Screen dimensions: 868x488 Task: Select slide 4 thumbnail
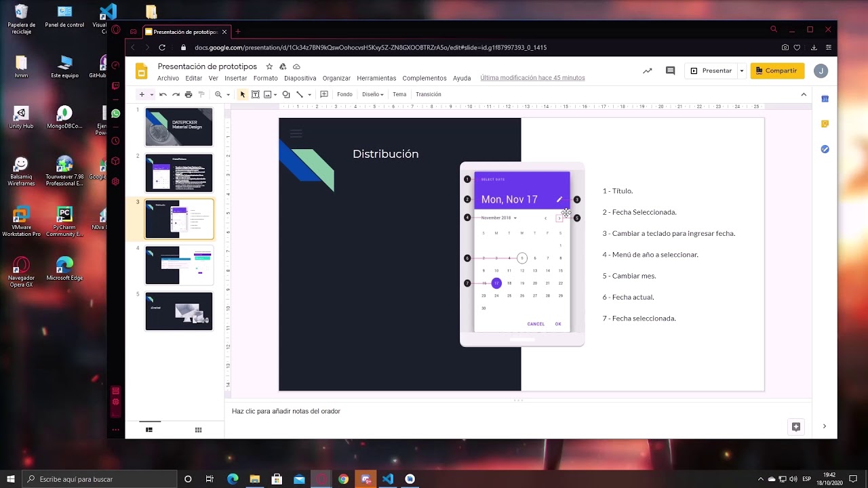[x=179, y=265]
